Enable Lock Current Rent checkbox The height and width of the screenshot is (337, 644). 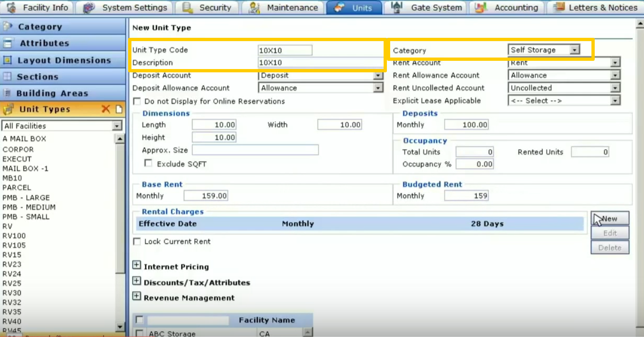[137, 241]
